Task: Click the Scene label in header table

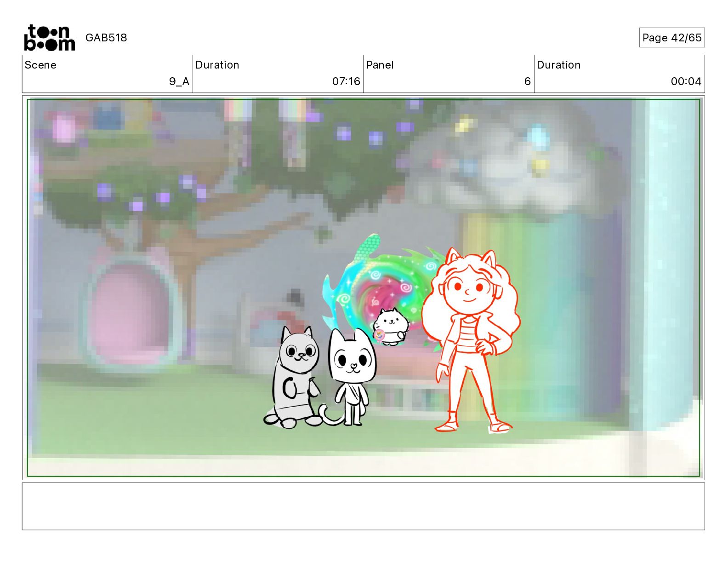Action: 40,65
